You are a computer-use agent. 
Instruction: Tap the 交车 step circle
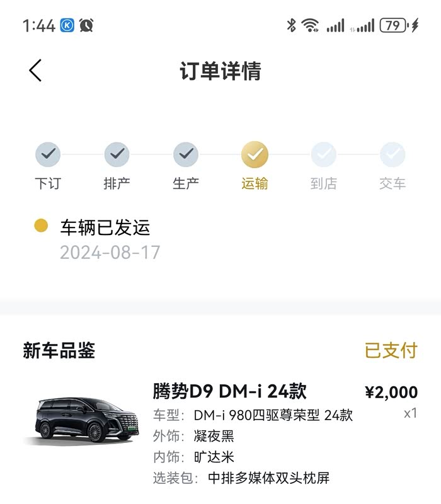[392, 154]
